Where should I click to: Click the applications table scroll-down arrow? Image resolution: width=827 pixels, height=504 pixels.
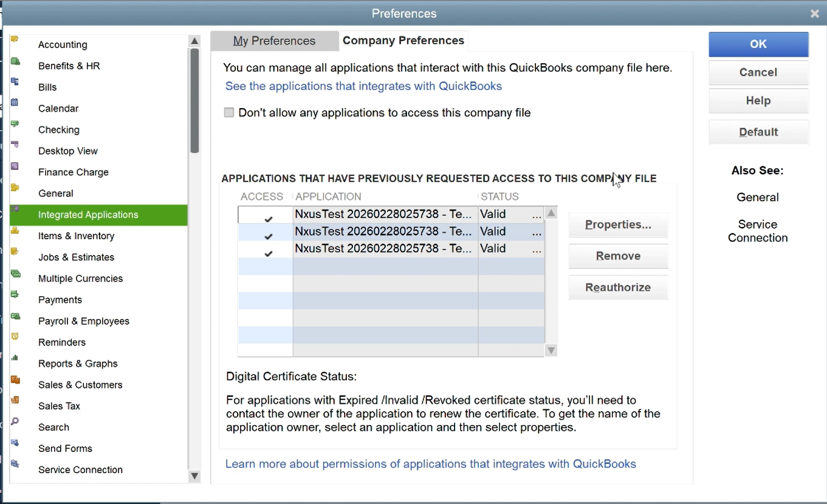551,350
